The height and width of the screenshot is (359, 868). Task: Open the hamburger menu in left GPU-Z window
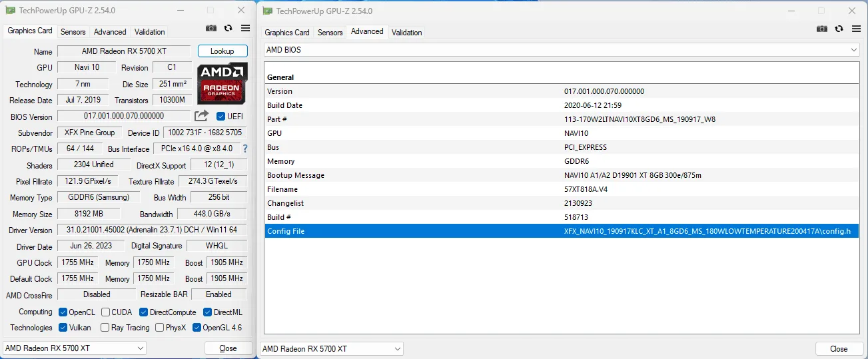click(245, 28)
